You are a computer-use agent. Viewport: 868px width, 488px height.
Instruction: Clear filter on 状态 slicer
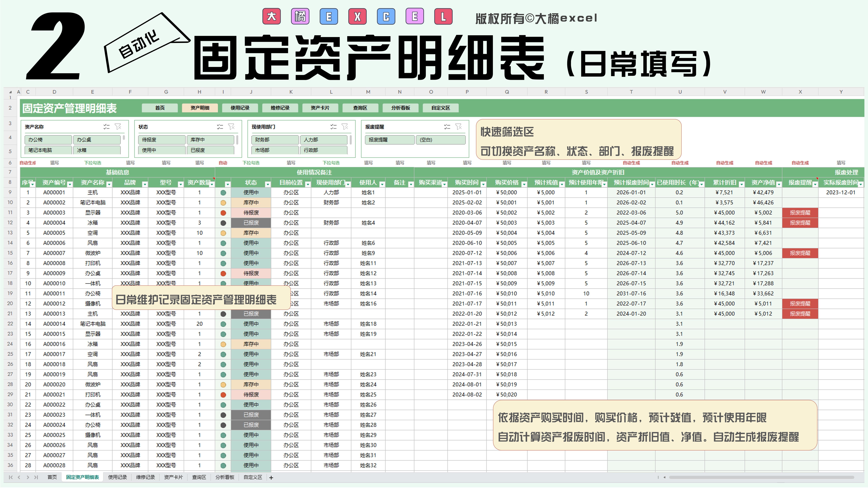click(231, 127)
